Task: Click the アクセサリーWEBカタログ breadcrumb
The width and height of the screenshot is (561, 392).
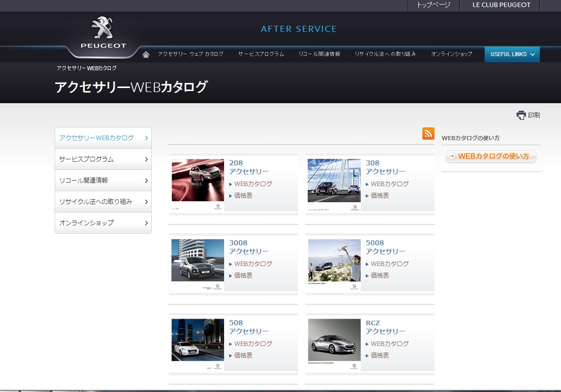Action: coord(87,68)
